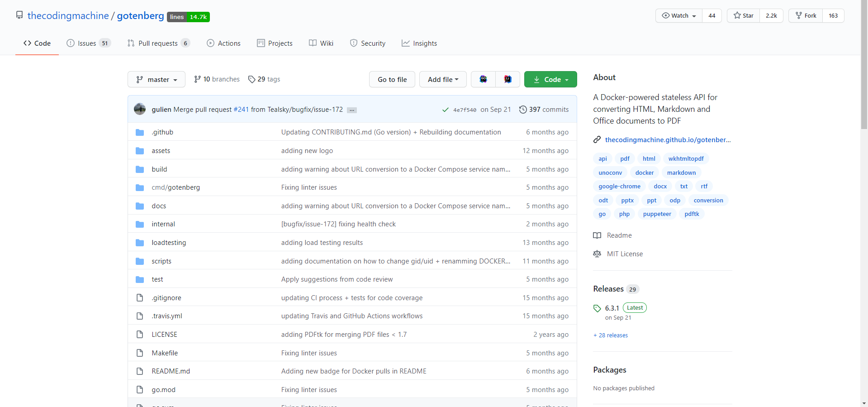This screenshot has width=868, height=407.
Task: Open commit hash 4e7f540
Action: pos(465,110)
